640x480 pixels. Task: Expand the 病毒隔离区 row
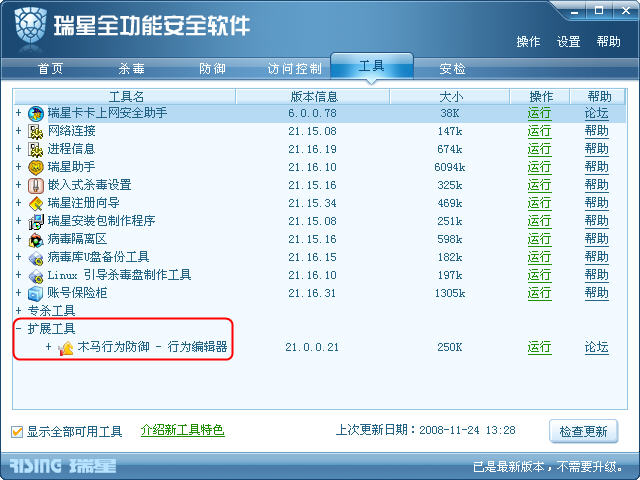(x=18, y=238)
